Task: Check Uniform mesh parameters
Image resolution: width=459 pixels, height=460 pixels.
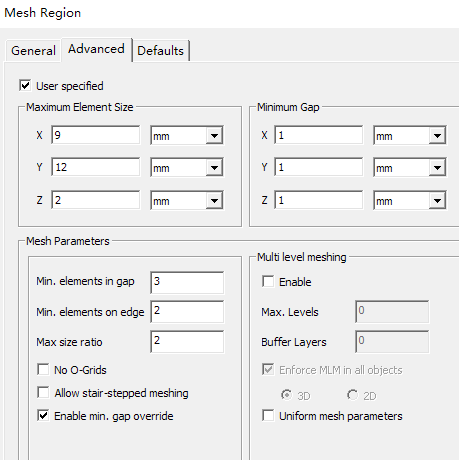Action: tap(268, 415)
